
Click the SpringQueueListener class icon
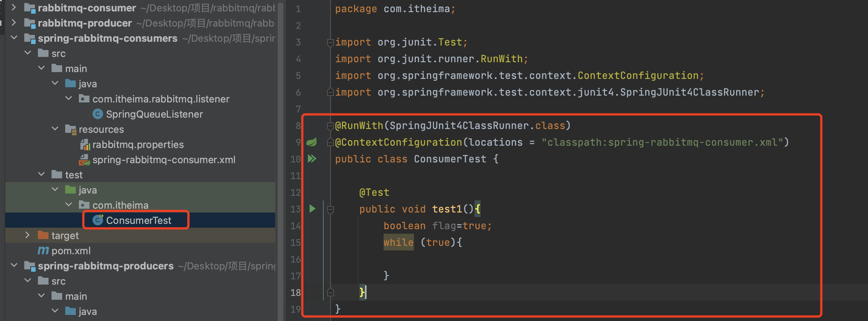(x=98, y=114)
